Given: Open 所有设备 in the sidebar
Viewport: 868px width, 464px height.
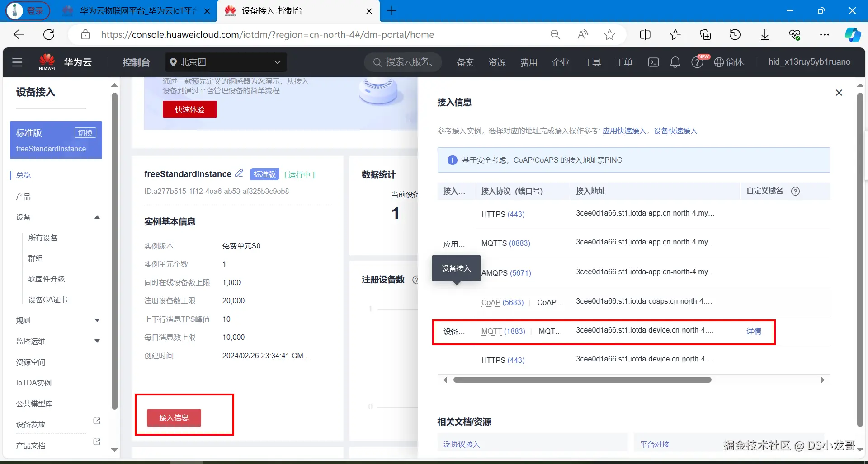Looking at the screenshot, I should click(43, 238).
